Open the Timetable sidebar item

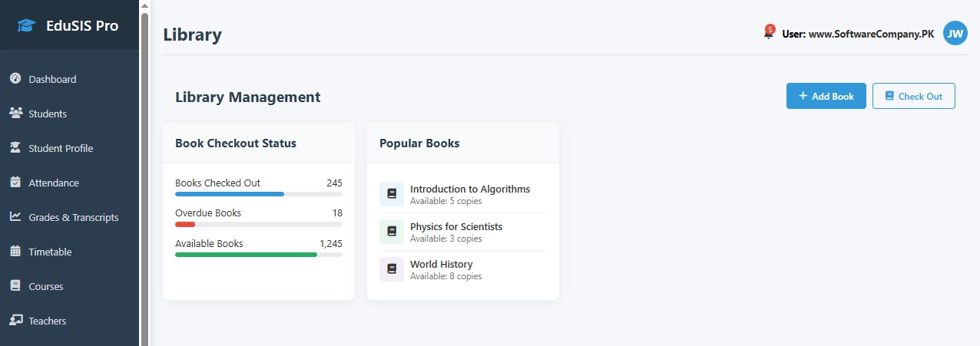[x=50, y=252]
